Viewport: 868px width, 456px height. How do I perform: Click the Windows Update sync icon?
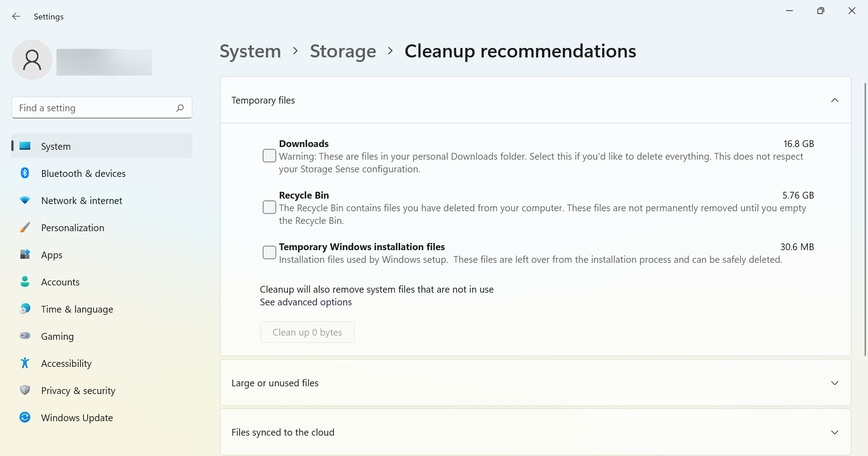[25, 417]
